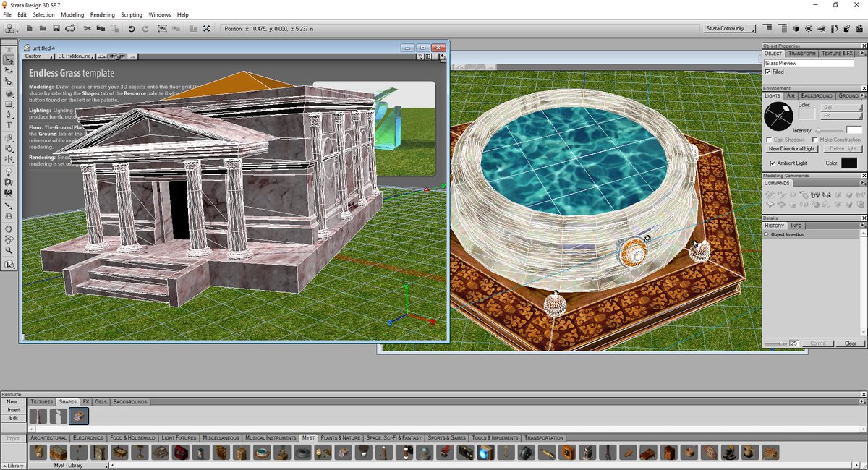
Task: Open the GL HiddenLine display dropdown
Action: (x=75, y=56)
